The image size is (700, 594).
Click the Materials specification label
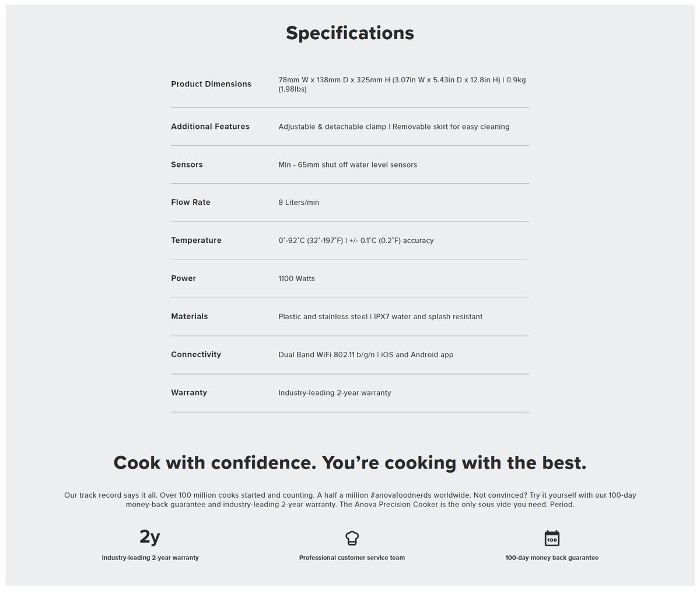coord(189,316)
